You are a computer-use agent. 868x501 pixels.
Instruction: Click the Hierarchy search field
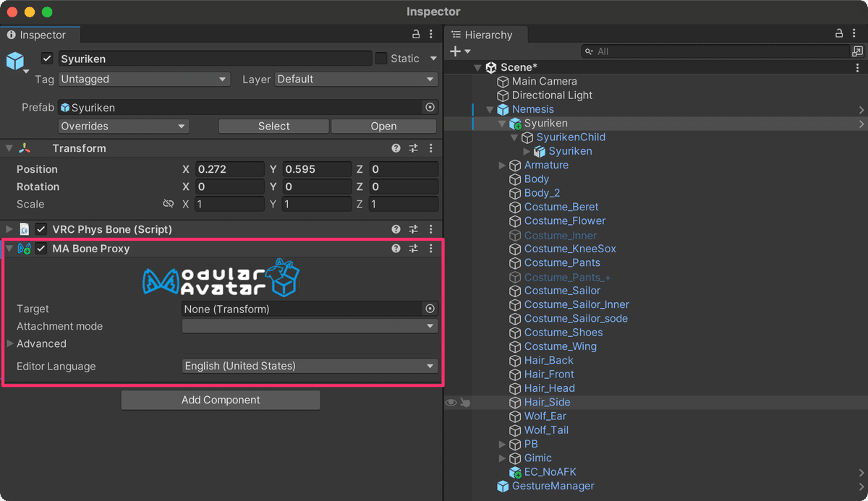[716, 51]
